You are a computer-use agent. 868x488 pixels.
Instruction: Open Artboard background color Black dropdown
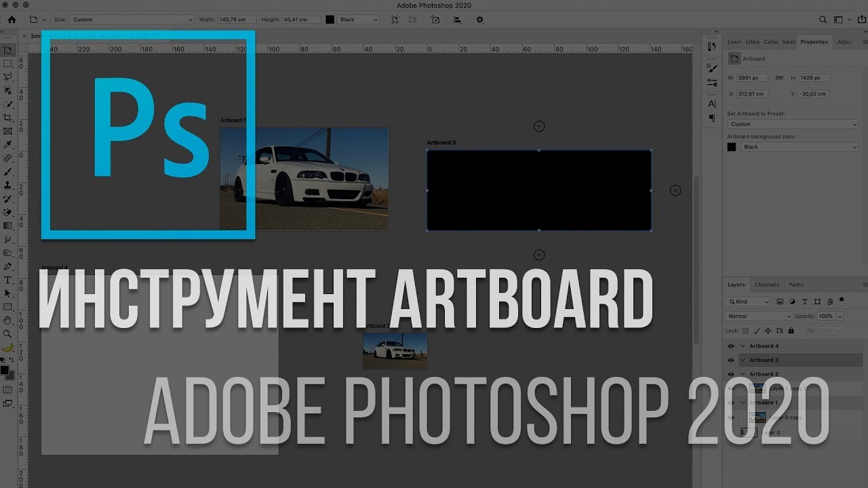pyautogui.click(x=800, y=146)
